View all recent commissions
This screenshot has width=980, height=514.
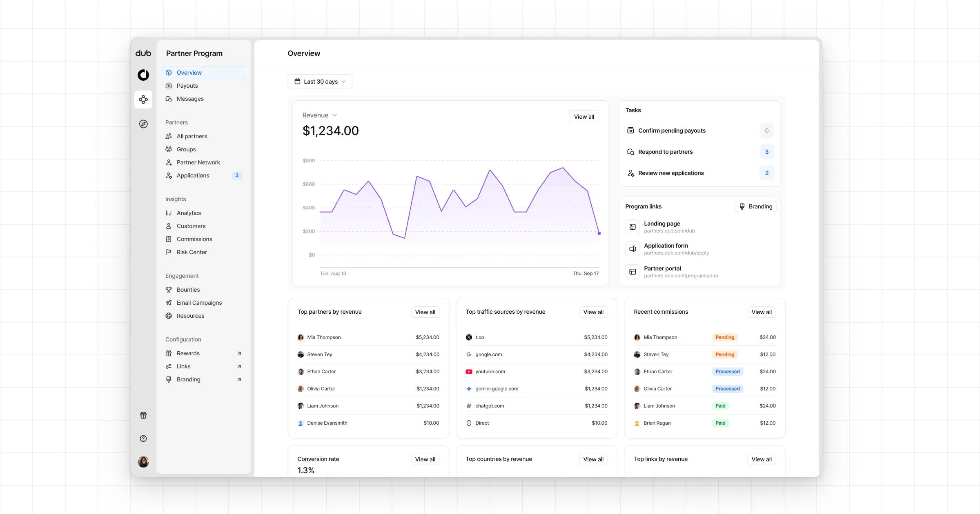pos(762,312)
